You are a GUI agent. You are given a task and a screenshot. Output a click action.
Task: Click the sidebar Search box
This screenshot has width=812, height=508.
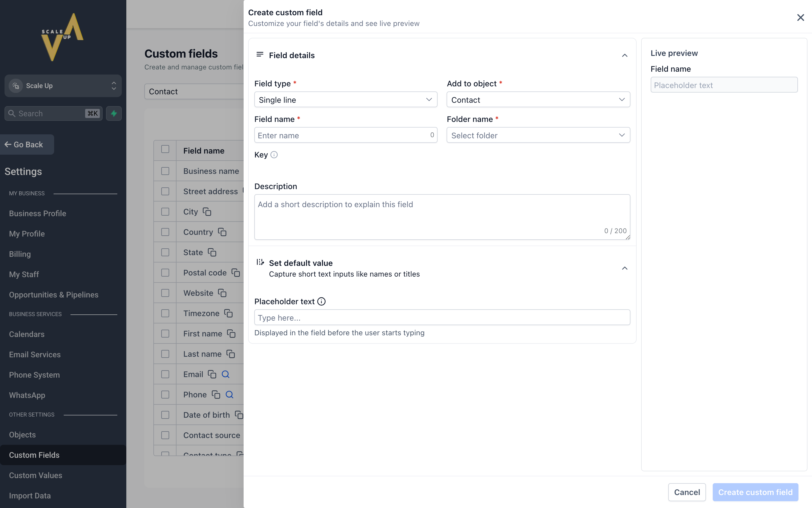[x=53, y=113]
